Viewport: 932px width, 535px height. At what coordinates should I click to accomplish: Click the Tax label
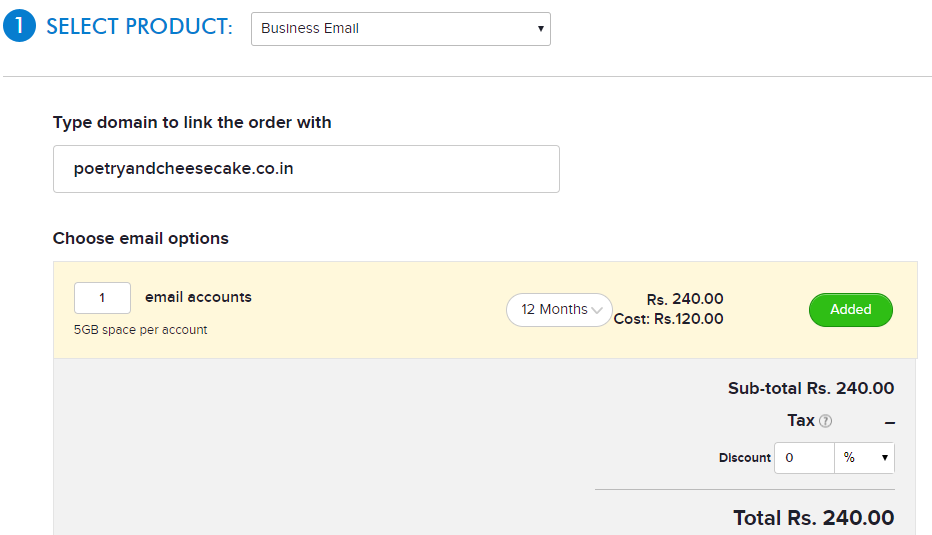click(x=801, y=420)
